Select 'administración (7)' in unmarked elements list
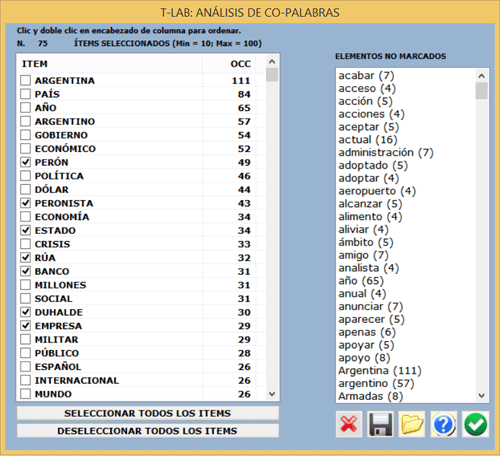 [x=386, y=152]
